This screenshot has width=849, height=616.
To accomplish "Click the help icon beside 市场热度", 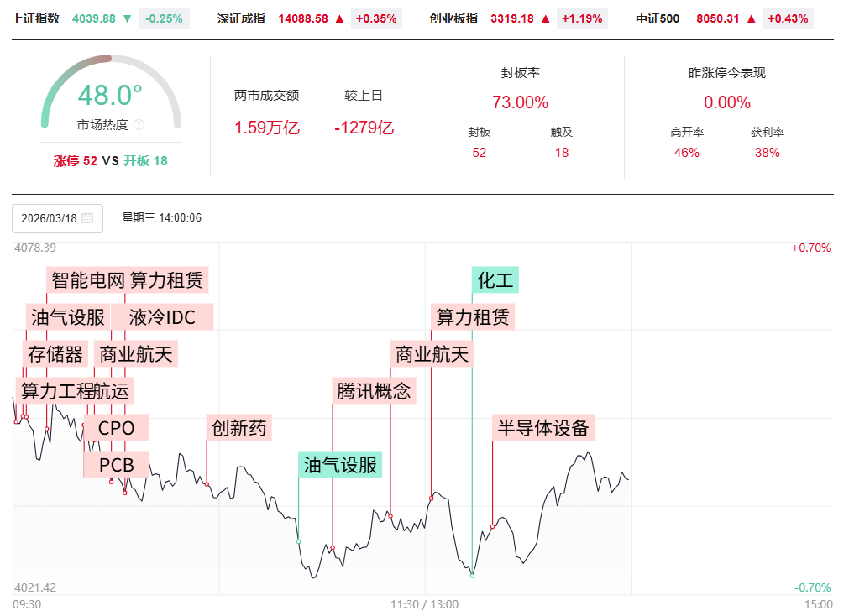I will (x=139, y=125).
